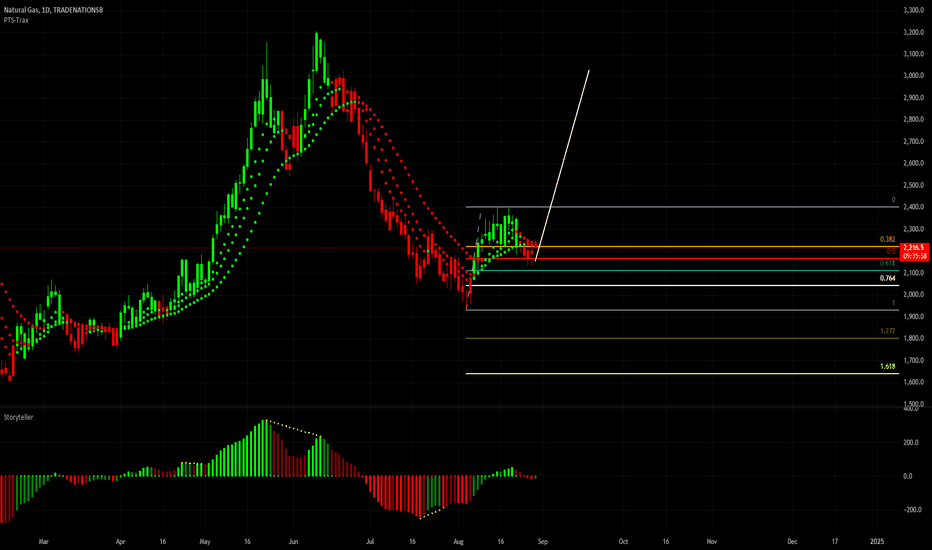Click the 1.272 Fibonacci extension label
This screenshot has width=932, height=550.
[887, 331]
